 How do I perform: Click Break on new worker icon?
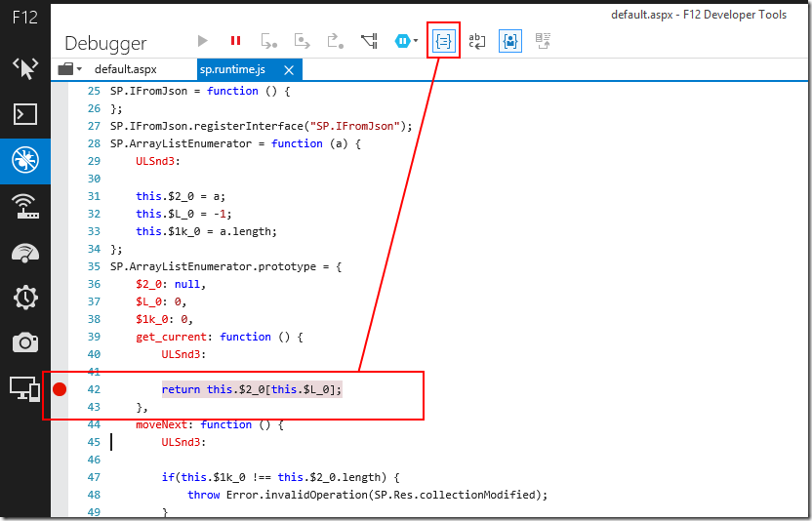[x=369, y=41]
